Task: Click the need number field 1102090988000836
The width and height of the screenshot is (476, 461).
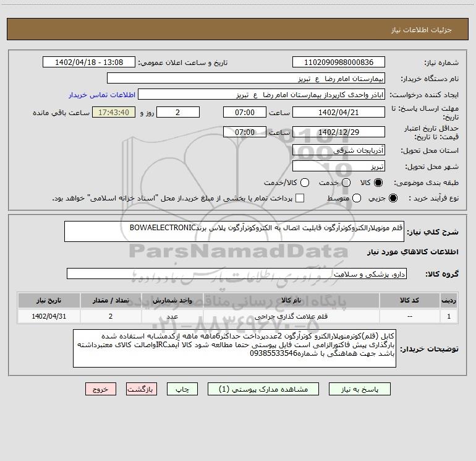Action: 339,62
